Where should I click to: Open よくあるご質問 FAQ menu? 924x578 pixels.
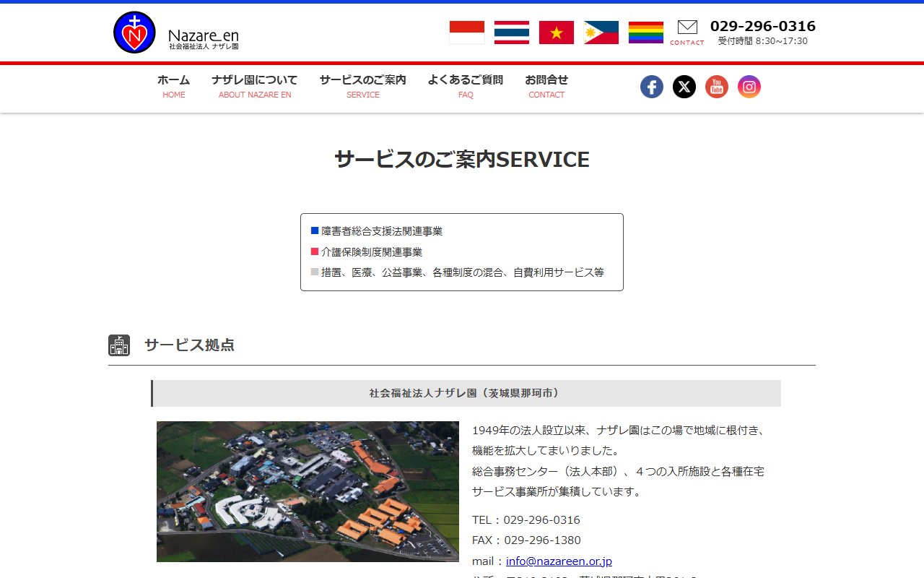pyautogui.click(x=466, y=87)
